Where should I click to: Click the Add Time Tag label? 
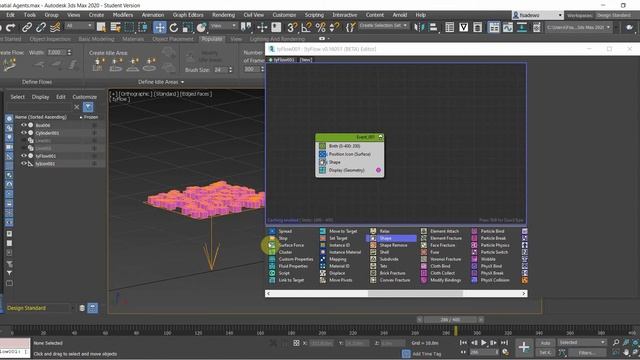pyautogui.click(x=427, y=354)
